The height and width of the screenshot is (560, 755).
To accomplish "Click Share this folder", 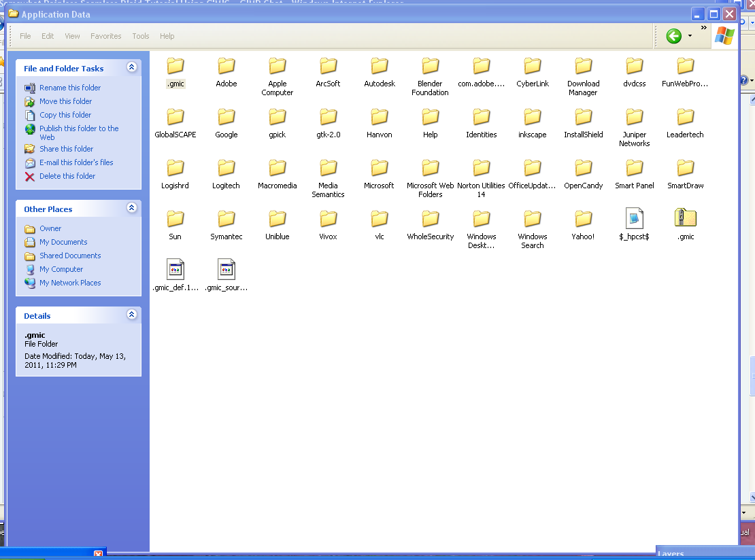I will pyautogui.click(x=67, y=149).
